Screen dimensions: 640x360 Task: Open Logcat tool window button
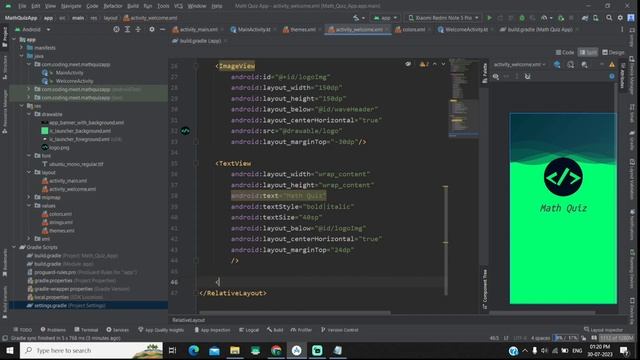click(249, 330)
